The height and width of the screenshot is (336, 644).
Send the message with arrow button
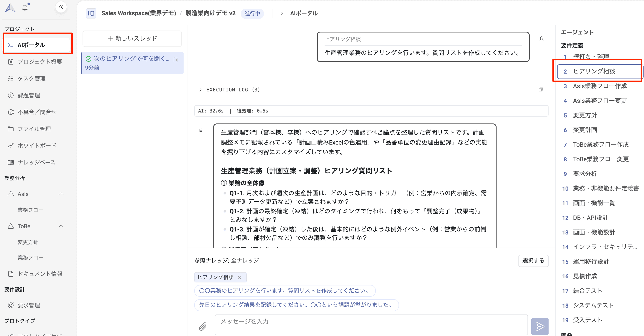point(540,326)
